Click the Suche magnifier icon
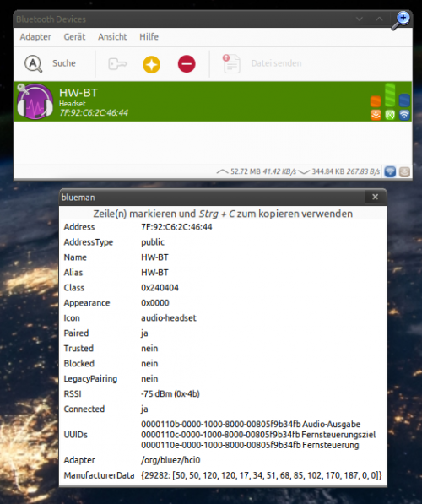The image size is (422, 504). pos(34,63)
